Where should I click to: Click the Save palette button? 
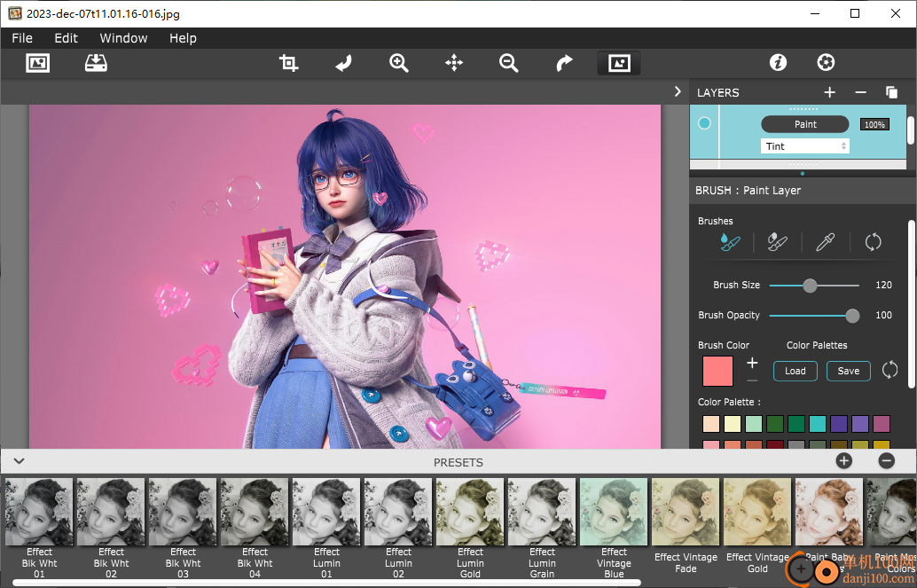pyautogui.click(x=849, y=371)
